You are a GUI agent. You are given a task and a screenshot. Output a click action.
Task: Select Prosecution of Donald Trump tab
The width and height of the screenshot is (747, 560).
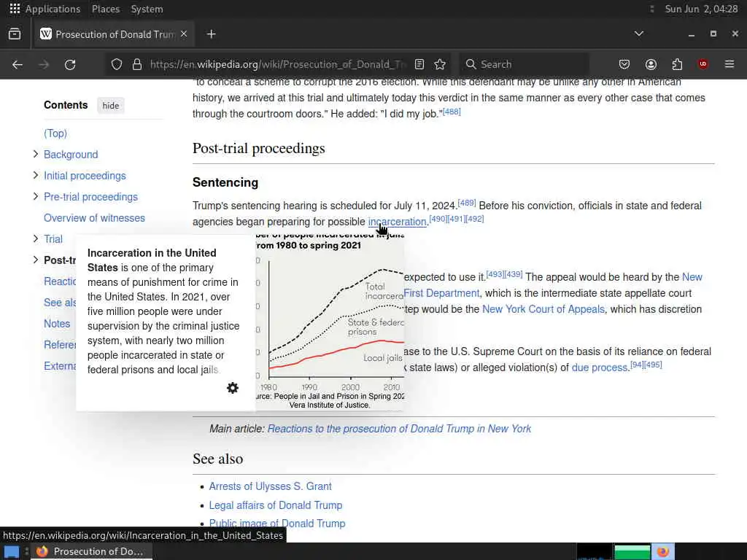[x=115, y=34]
